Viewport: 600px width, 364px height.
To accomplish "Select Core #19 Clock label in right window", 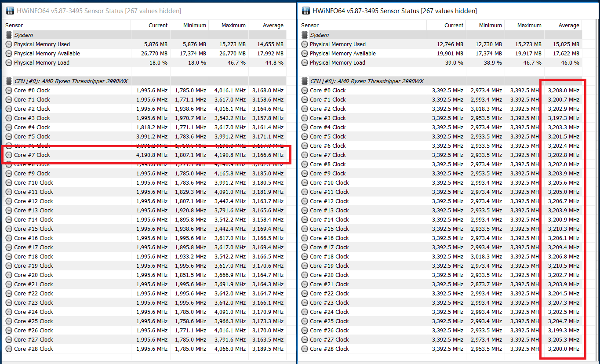I will 329,266.
